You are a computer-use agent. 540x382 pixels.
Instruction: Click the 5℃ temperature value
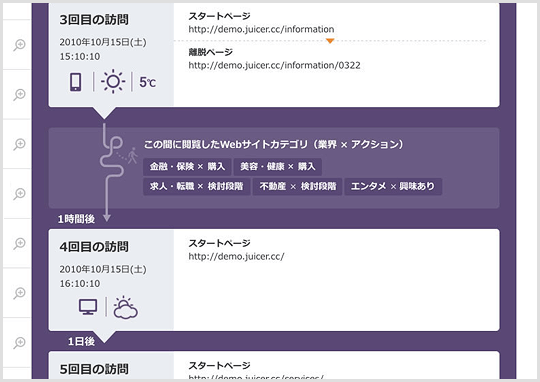[147, 82]
